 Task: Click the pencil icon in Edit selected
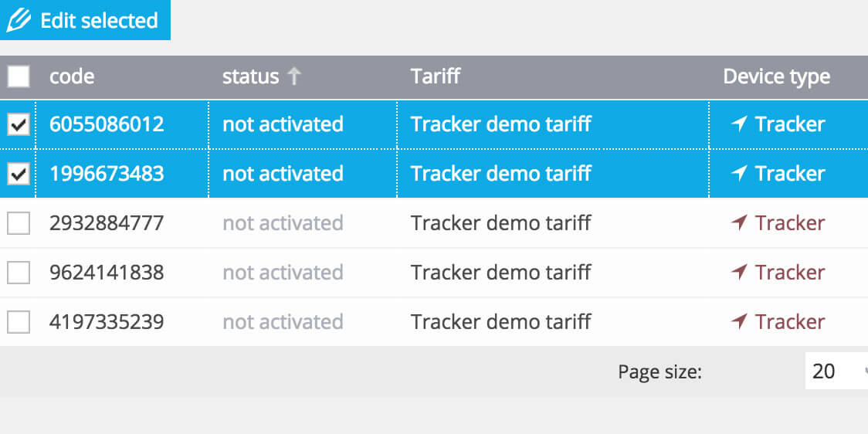coord(19,20)
